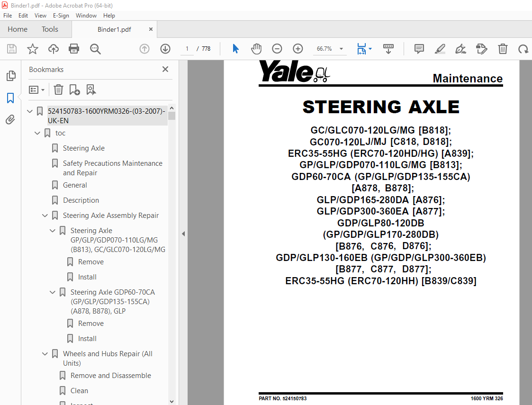Open fit page options dropdown arrow
Screen dimensions: 532x405
(x=370, y=49)
